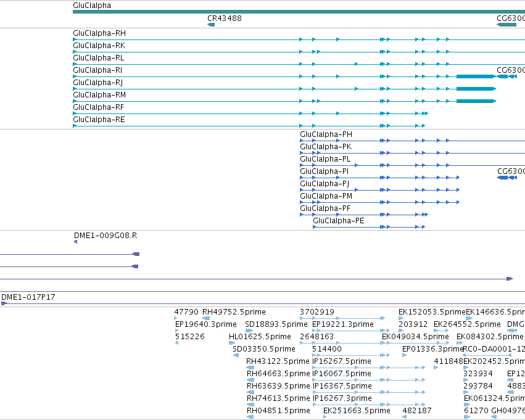
Task: Click the 203912 EST label
Action: coord(413,324)
